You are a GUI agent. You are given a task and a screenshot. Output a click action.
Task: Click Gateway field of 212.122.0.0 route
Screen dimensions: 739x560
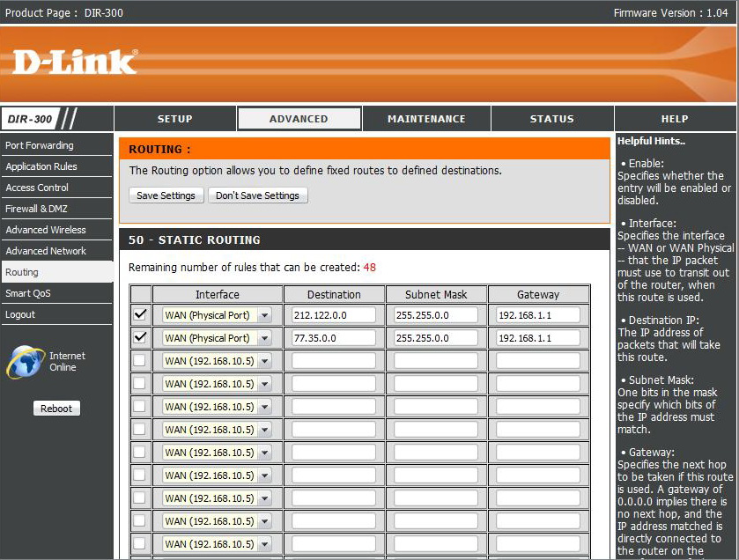(x=538, y=315)
